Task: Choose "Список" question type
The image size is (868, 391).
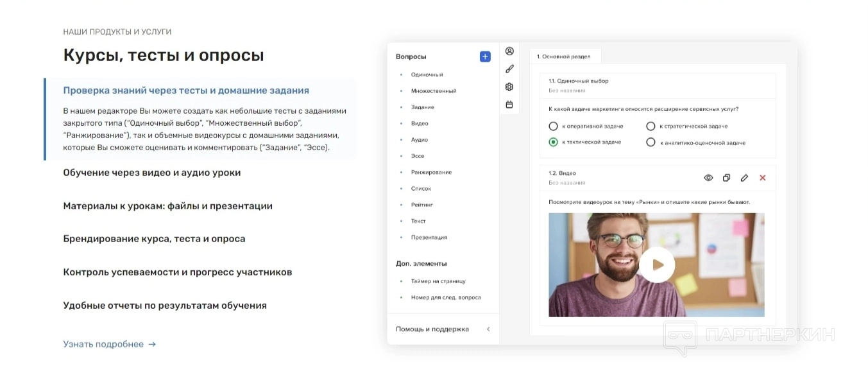Action: [421, 189]
